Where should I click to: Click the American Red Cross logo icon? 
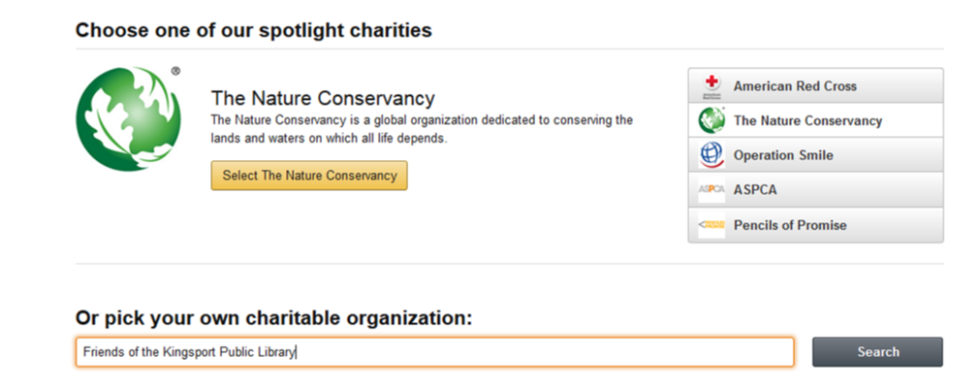point(711,85)
